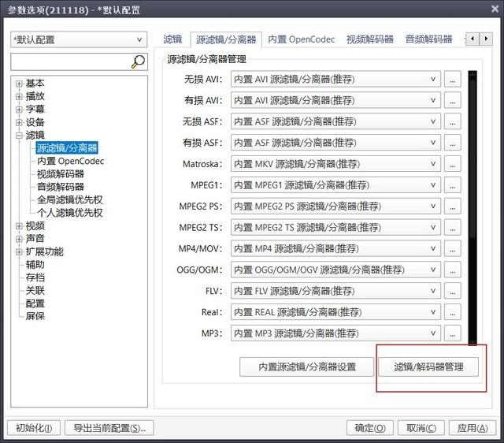Viewport: 504px width, 443px height.
Task: Click the ellipsis button beside MP3 row
Action: coord(452,333)
